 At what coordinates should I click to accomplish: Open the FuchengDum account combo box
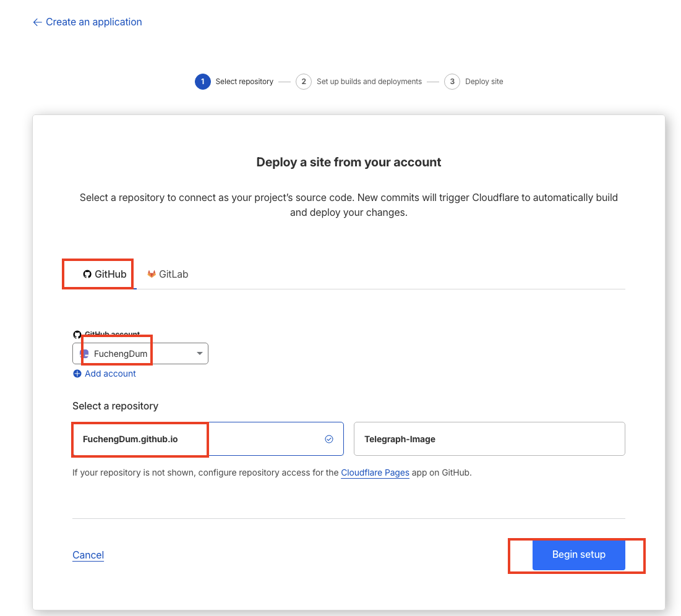tap(140, 354)
